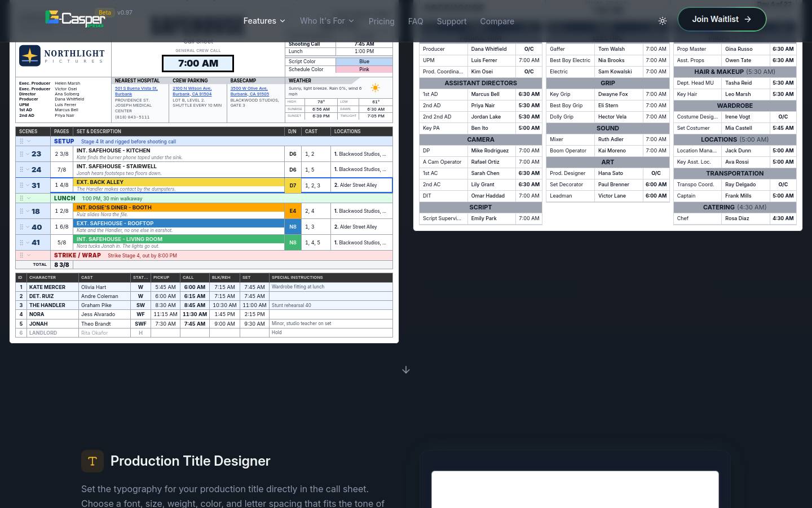812x508 pixels.
Task: Click the sunny weather icon
Action: click(x=375, y=88)
